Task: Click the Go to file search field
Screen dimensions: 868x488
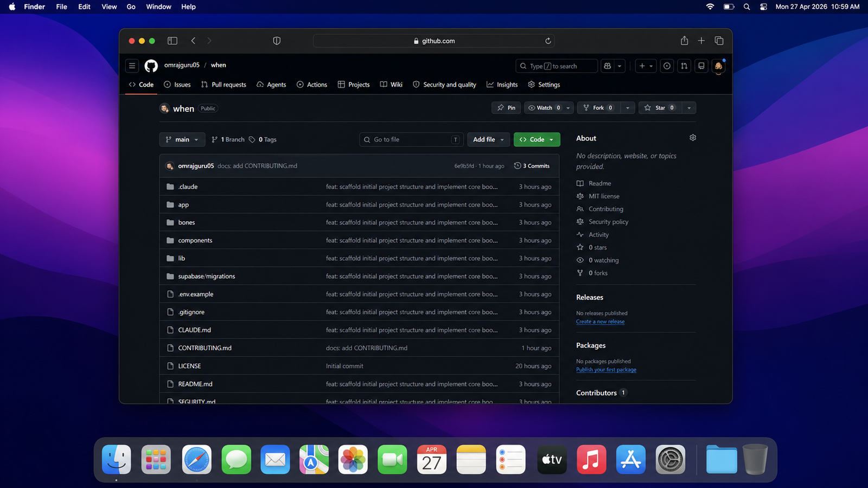Action: (x=411, y=139)
